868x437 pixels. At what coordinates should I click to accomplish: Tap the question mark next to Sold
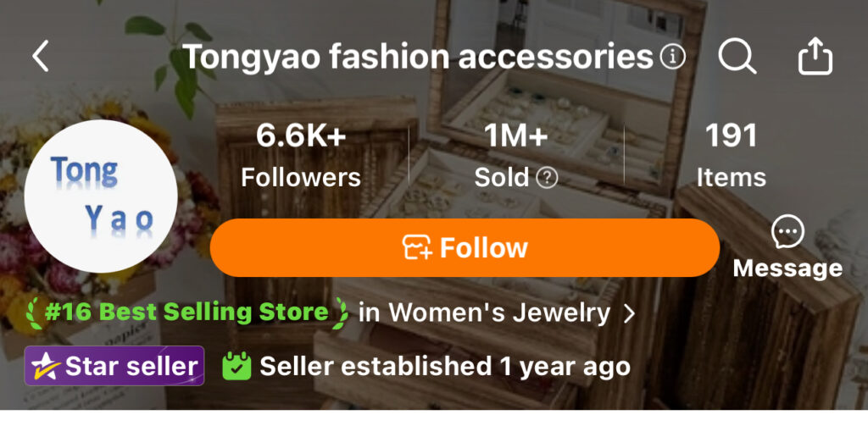pos(547,178)
